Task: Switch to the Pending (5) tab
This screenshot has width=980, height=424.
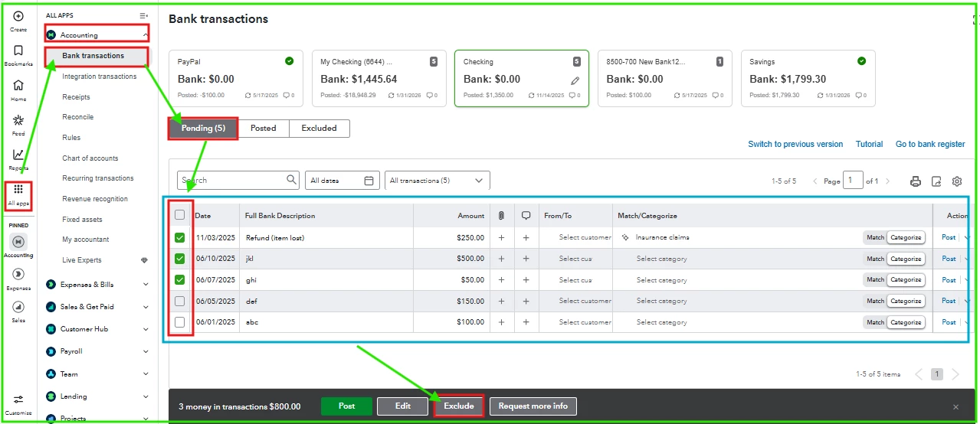Action: click(203, 129)
